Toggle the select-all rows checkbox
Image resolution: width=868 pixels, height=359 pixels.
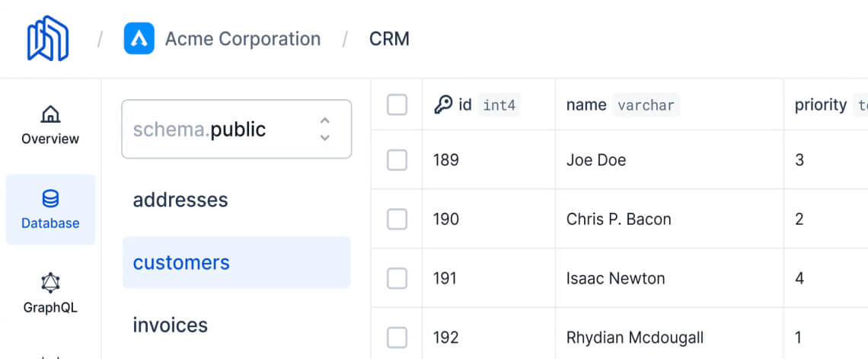(x=397, y=104)
